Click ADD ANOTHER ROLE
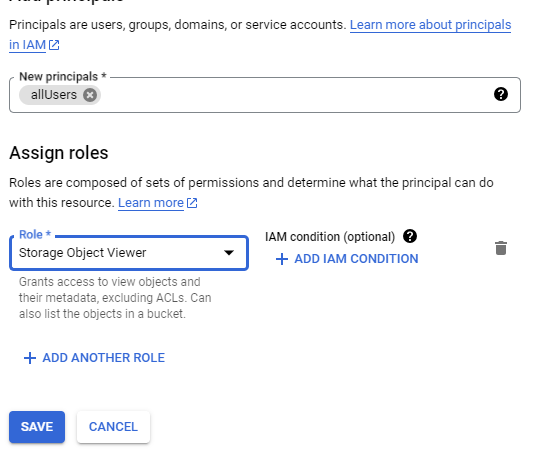535x452 pixels. pyautogui.click(x=95, y=358)
